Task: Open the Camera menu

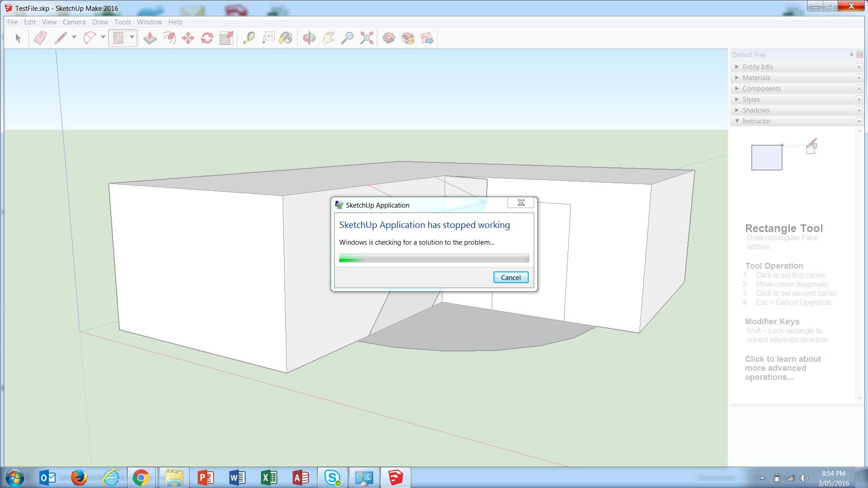Action: tap(74, 22)
